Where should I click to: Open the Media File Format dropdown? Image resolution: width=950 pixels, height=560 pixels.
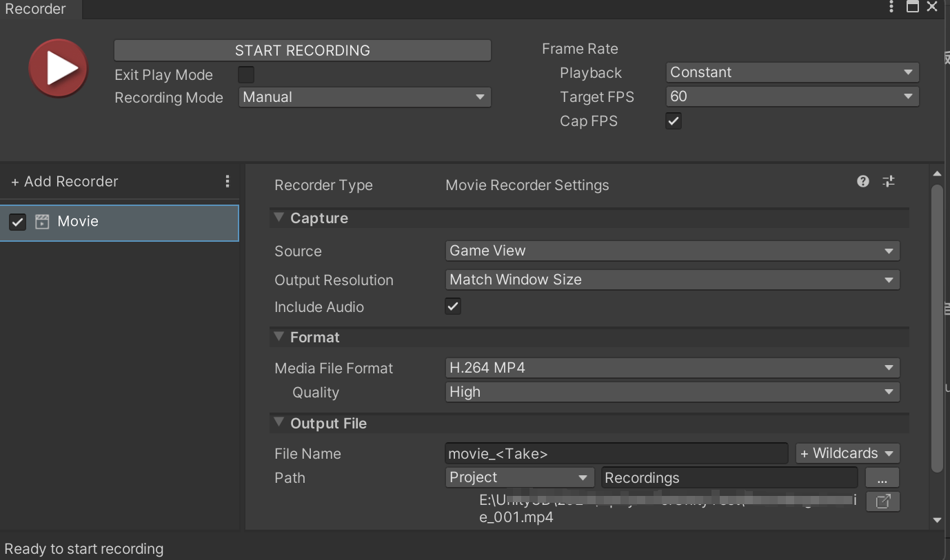(672, 368)
